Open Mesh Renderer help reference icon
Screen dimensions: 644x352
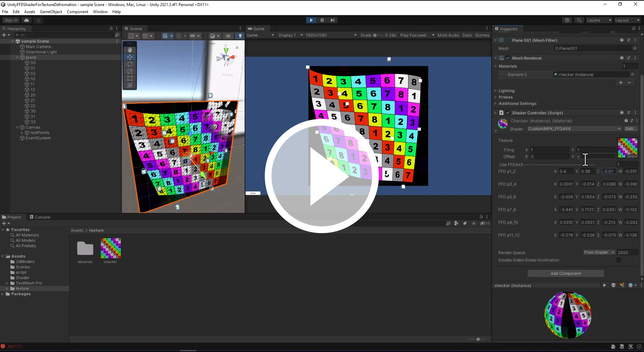pyautogui.click(x=622, y=58)
